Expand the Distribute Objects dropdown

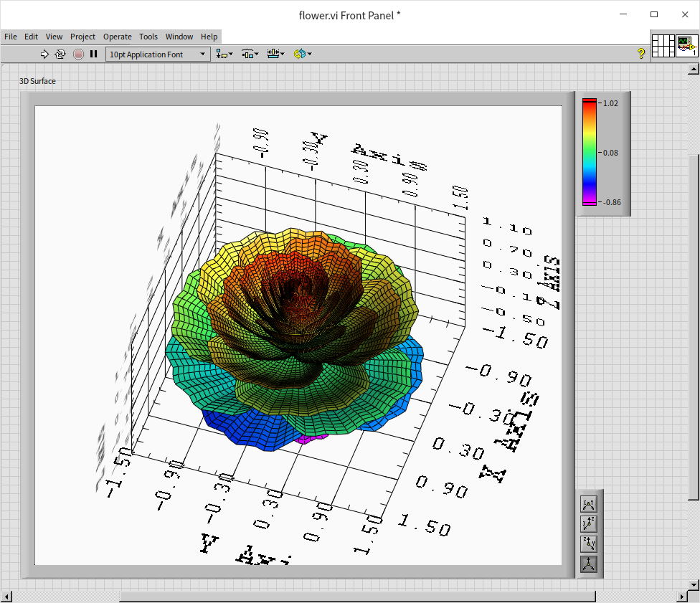tap(250, 54)
